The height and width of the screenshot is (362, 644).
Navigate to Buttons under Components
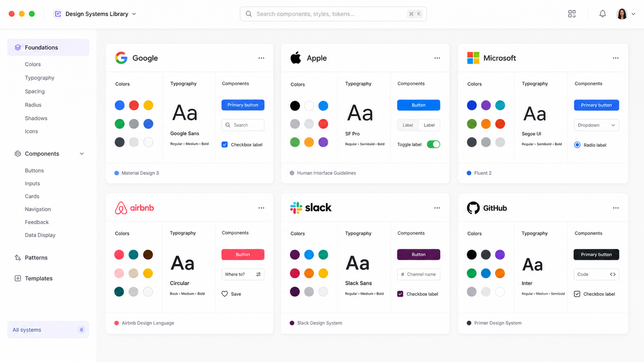click(34, 170)
